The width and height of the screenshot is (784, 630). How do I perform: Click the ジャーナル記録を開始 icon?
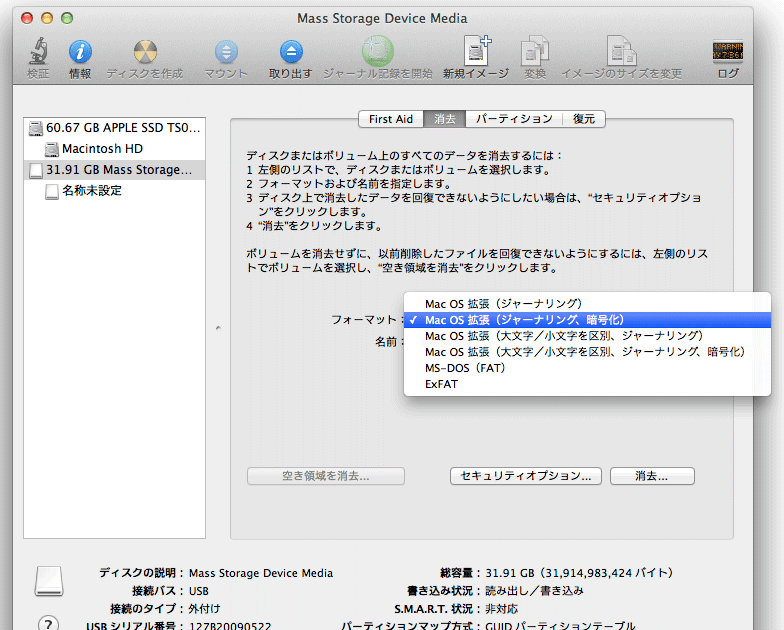[378, 51]
